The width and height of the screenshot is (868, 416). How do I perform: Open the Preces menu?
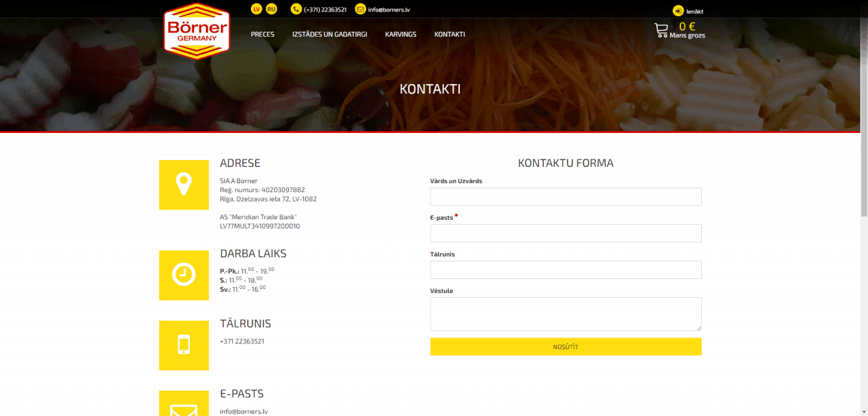(x=262, y=34)
